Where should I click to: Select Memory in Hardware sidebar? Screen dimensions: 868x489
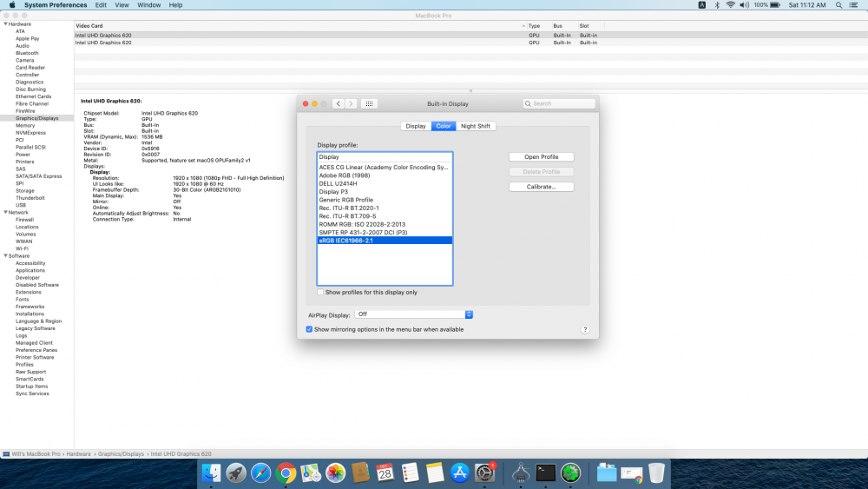25,126
